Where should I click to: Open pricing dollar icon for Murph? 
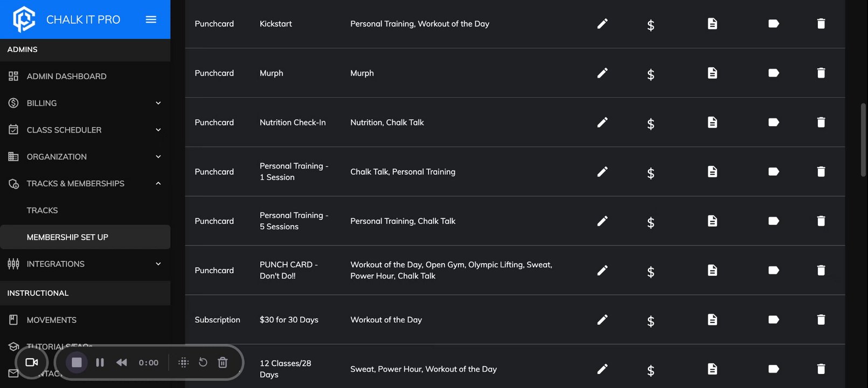650,74
